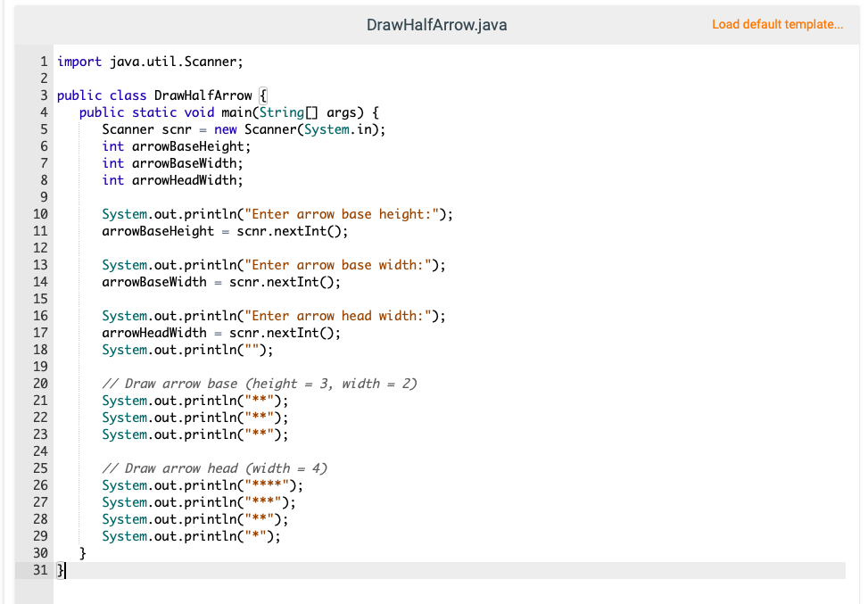Click the Scanner scnr declaration line
Viewport: 868px width, 604px height.
click(x=244, y=129)
